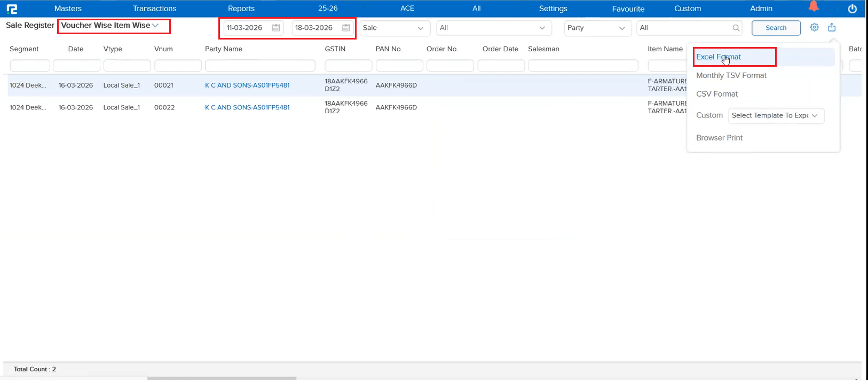Choose Excel Format export option
The height and width of the screenshot is (384, 868).
719,57
